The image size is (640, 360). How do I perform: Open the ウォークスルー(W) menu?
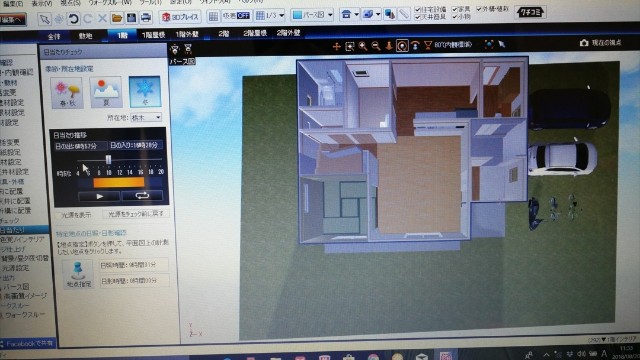[109, 2]
